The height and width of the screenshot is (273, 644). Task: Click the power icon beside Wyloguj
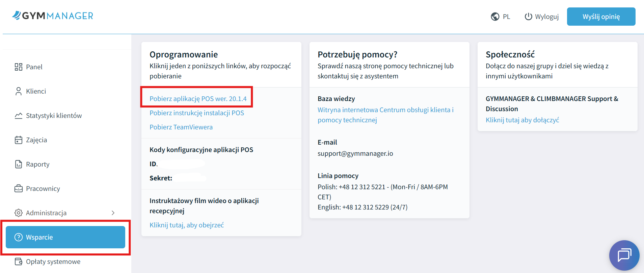tap(528, 17)
